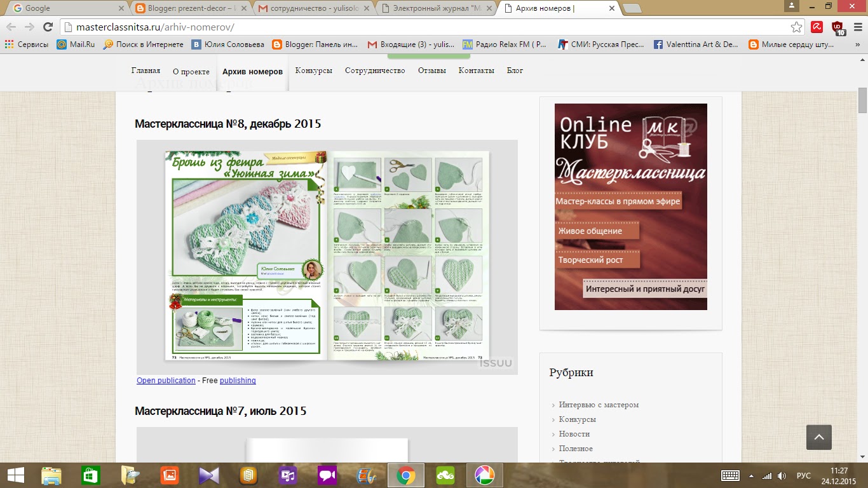This screenshot has width=868, height=488.
Task: Open the Конкурсы sidebar category
Action: pos(578,419)
